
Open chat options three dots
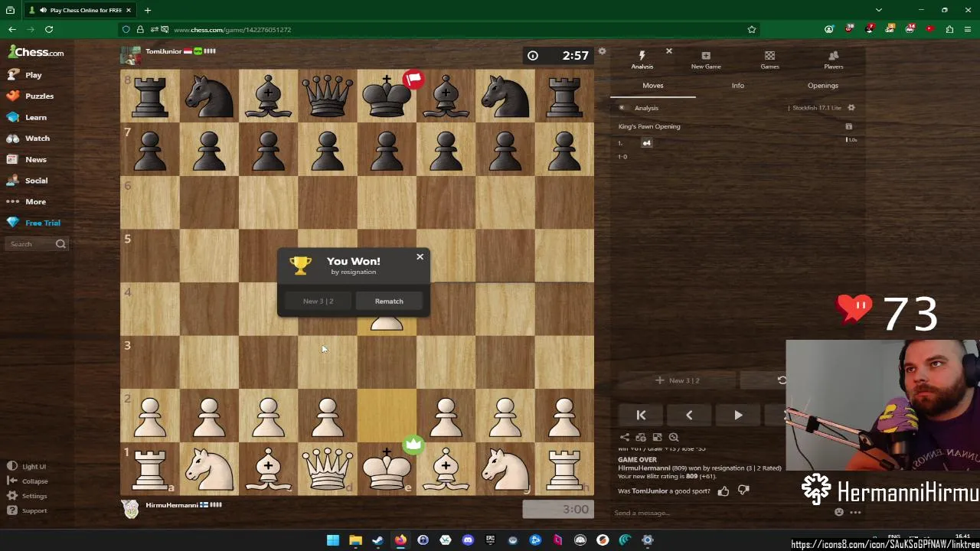855,513
